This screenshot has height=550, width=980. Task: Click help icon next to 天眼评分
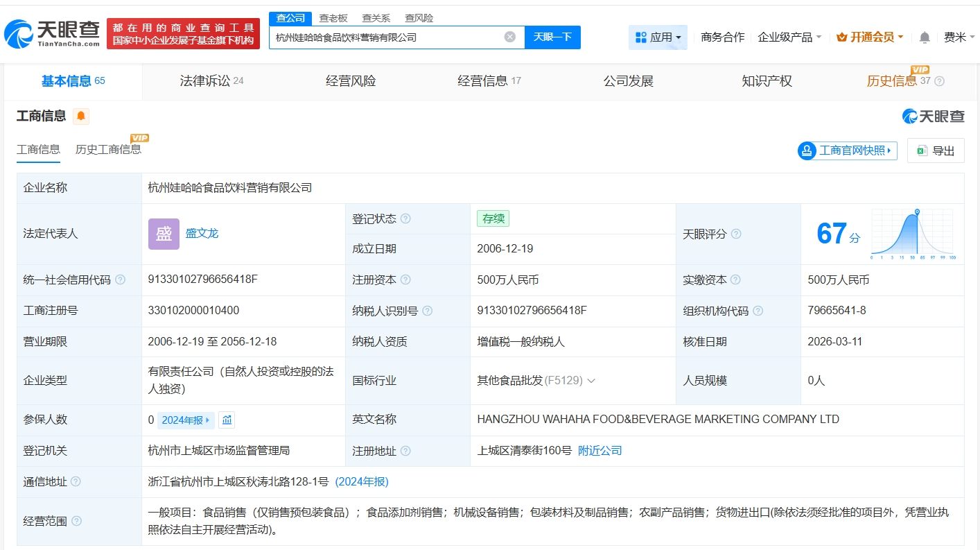click(x=736, y=234)
